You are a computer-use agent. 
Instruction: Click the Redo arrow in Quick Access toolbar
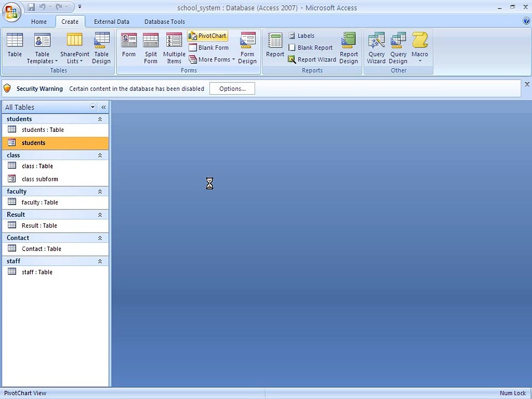click(x=59, y=7)
